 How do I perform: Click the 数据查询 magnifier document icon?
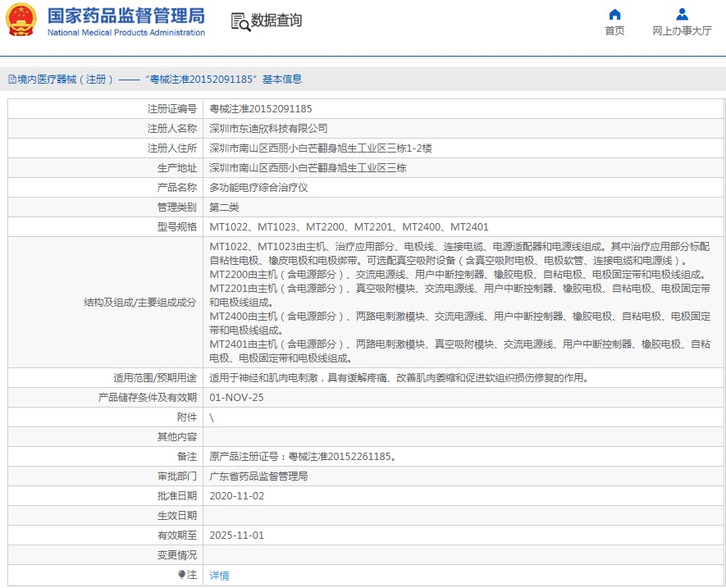pos(240,21)
